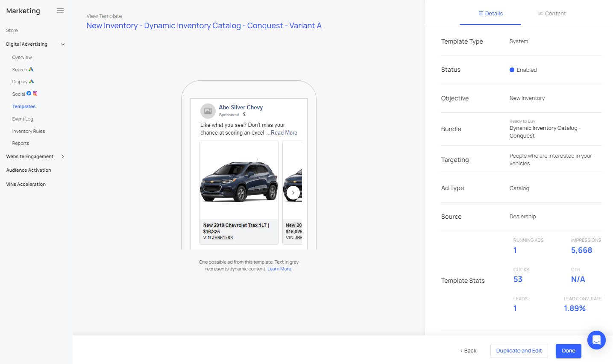Expand ad text with Read More
The width and height of the screenshot is (613, 364).
coord(284,133)
